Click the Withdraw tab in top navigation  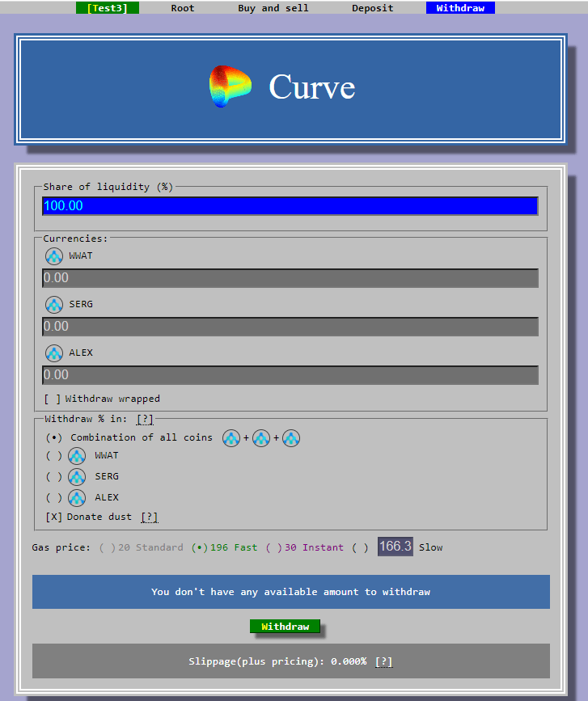point(460,8)
